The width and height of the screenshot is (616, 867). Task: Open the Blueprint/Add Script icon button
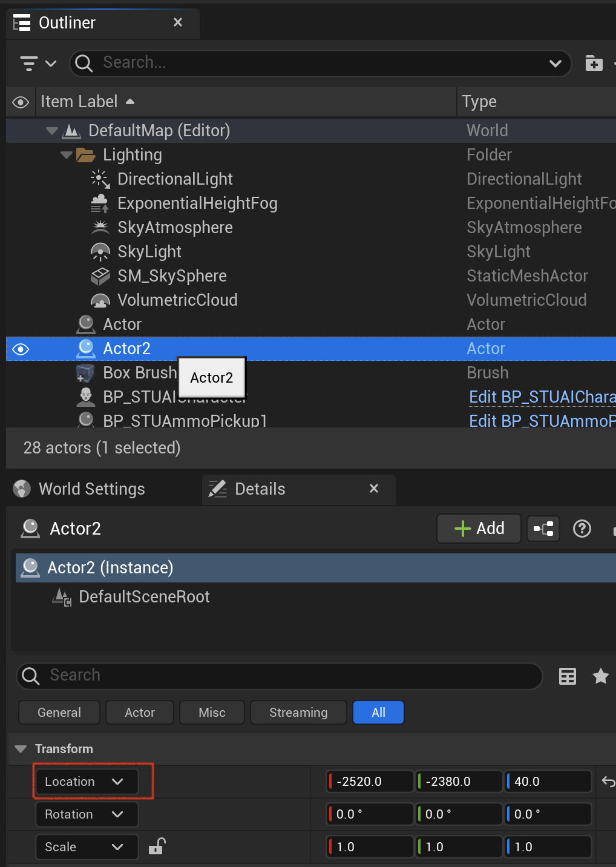coord(543,529)
